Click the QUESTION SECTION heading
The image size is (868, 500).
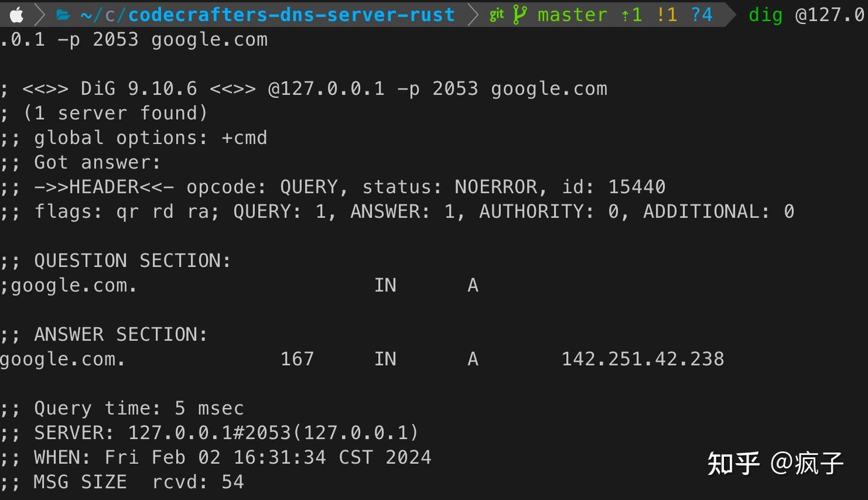point(133,260)
